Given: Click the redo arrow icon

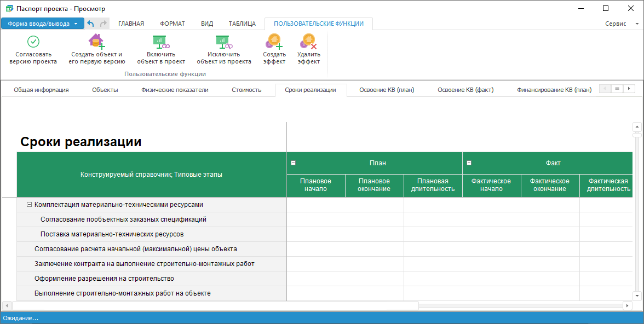Looking at the screenshot, I should click(104, 24).
